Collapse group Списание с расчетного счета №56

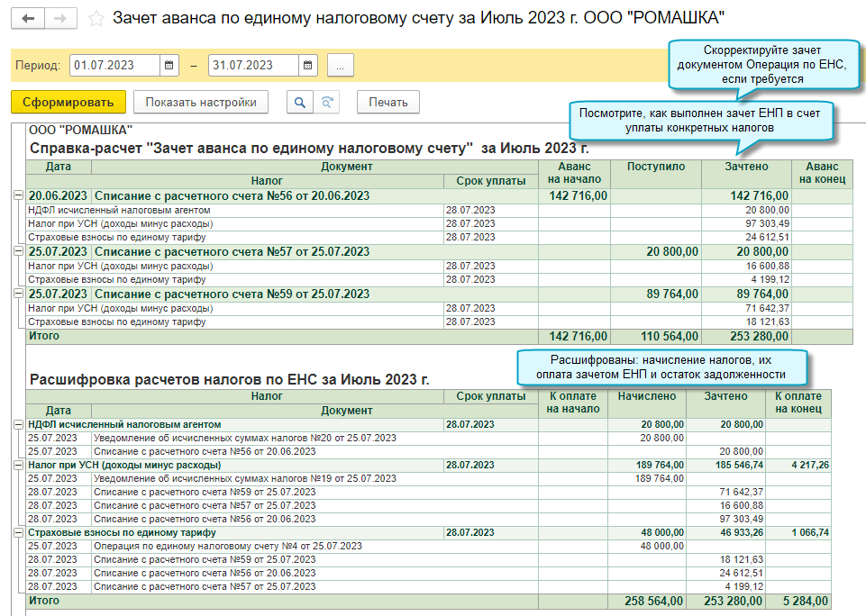pyautogui.click(x=18, y=195)
